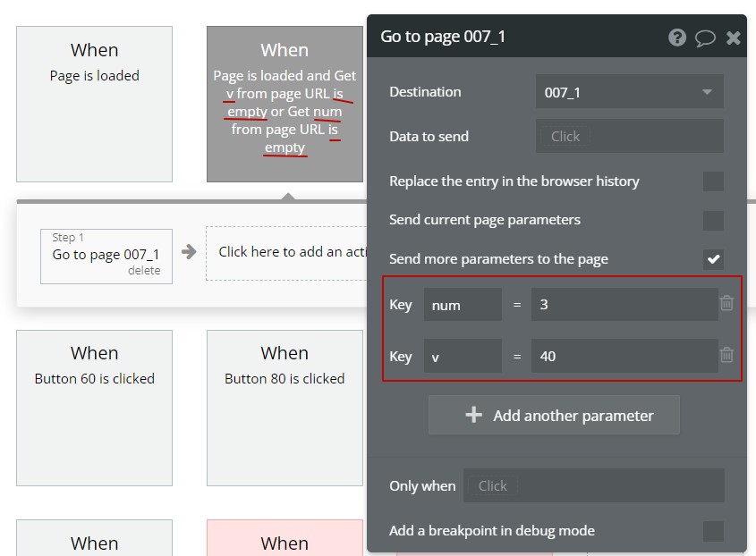
Task: Click here to add an action
Action: pos(287,253)
